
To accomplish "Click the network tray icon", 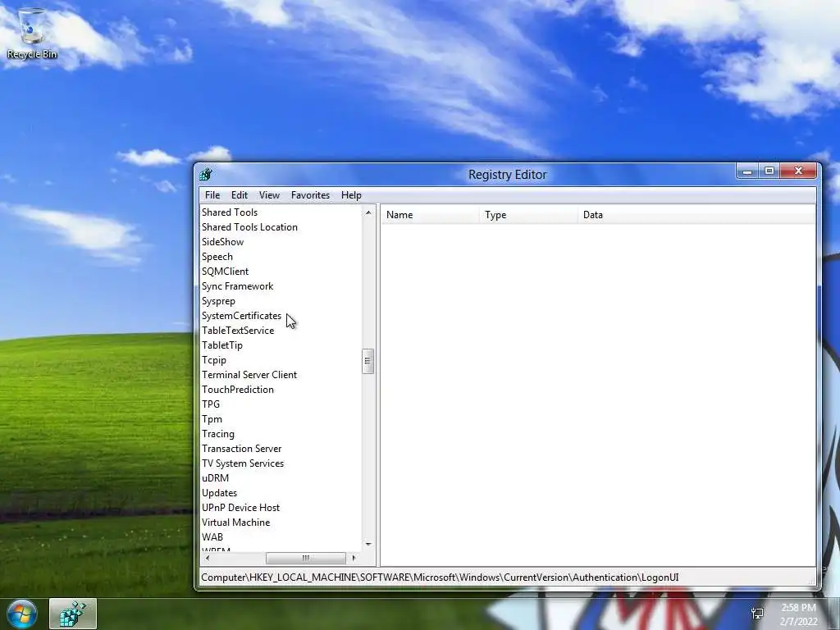I will [x=757, y=614].
